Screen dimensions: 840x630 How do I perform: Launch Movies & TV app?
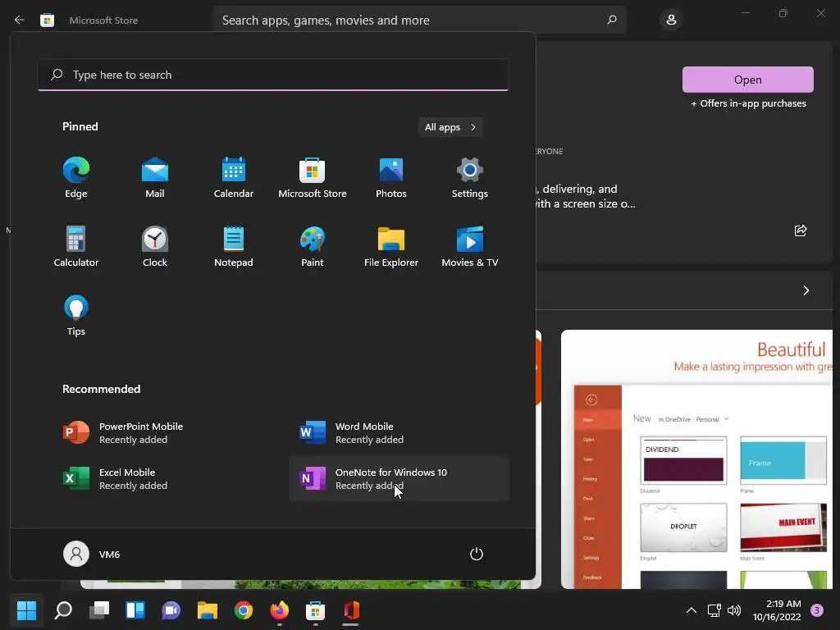470,247
